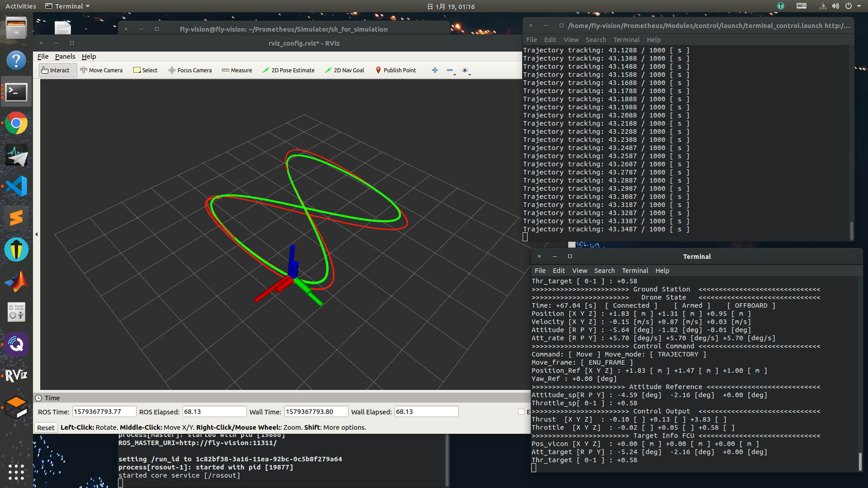Click the ROS Elapsed time field

214,412
